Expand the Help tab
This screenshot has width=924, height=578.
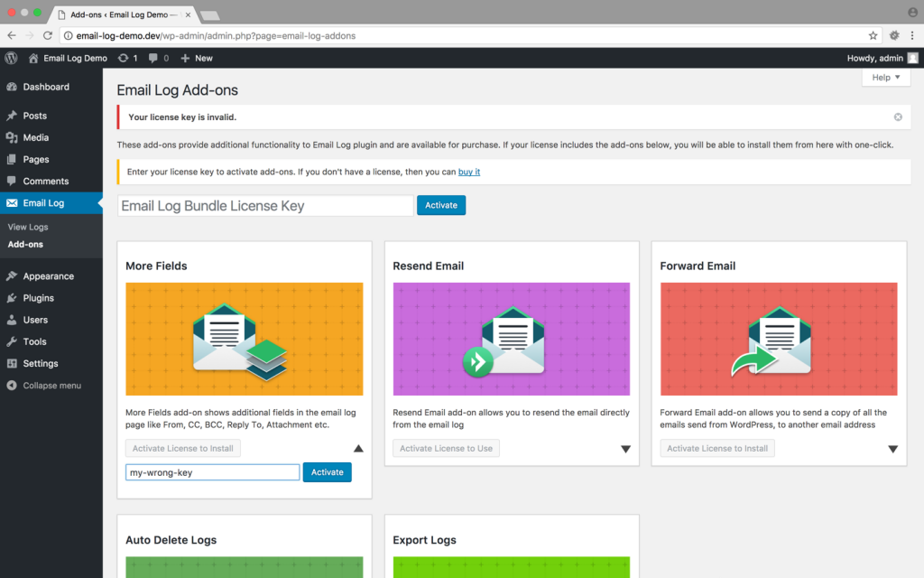(x=886, y=78)
